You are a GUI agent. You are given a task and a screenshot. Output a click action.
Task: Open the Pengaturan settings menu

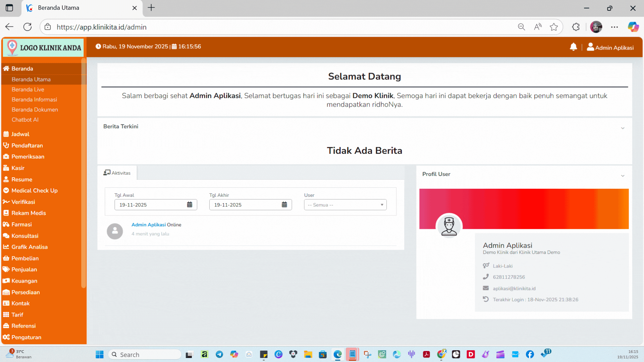[26, 337]
